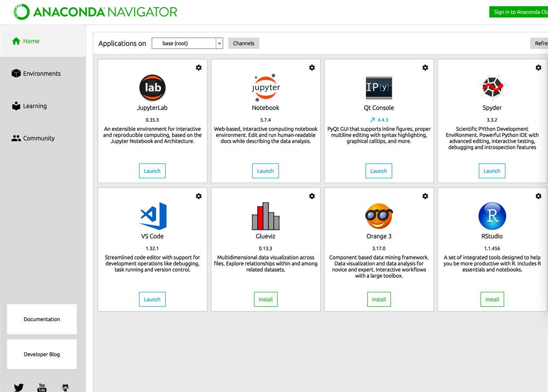This screenshot has height=392, width=548.
Task: Switch to the Environments tab
Action: 43,73
